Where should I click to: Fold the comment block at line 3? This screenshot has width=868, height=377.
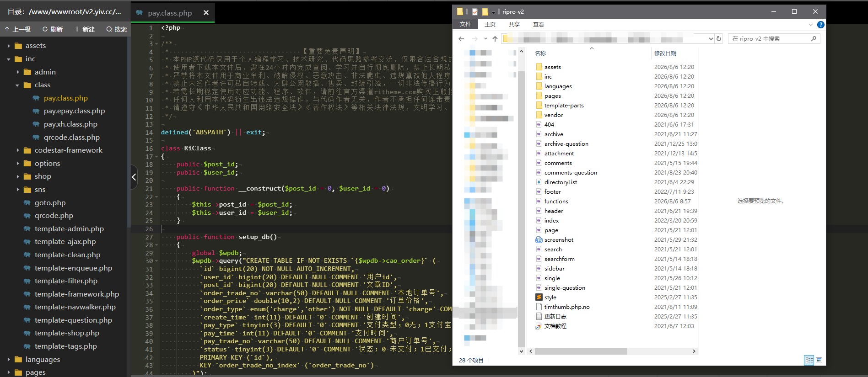156,44
